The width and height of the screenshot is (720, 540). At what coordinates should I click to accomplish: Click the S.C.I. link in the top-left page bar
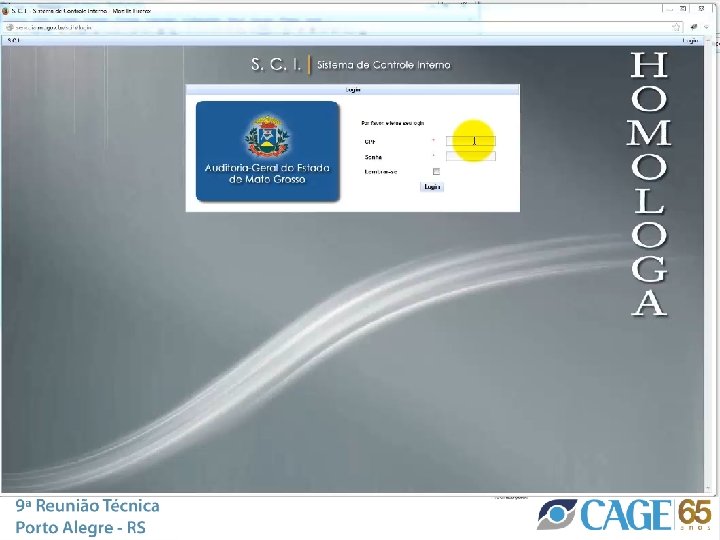click(14, 40)
